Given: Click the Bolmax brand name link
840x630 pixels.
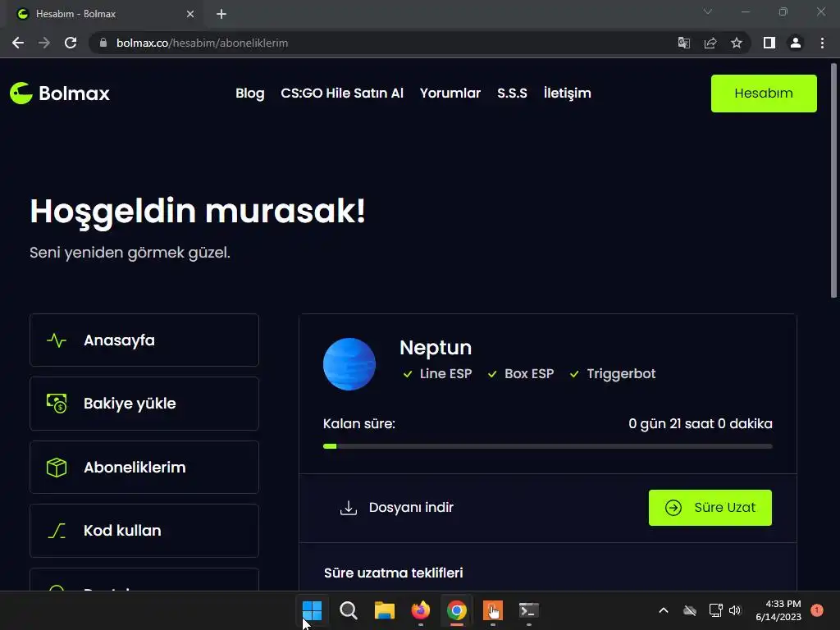Looking at the screenshot, I should click(x=74, y=94).
